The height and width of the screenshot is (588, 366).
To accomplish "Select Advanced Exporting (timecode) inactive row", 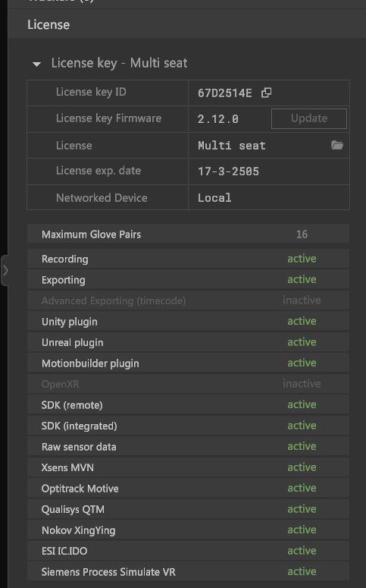I will click(188, 300).
